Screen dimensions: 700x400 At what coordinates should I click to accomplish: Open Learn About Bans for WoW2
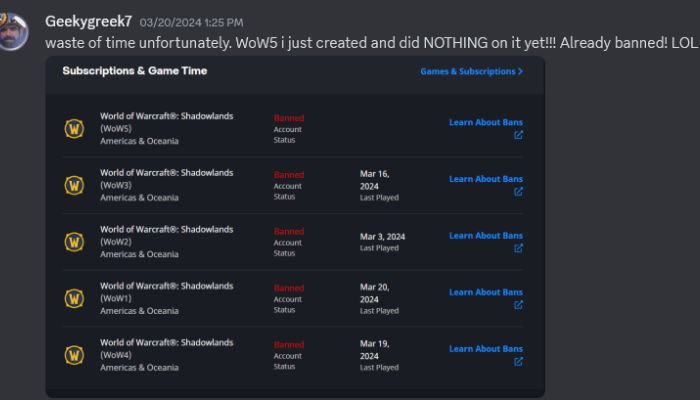click(x=485, y=236)
